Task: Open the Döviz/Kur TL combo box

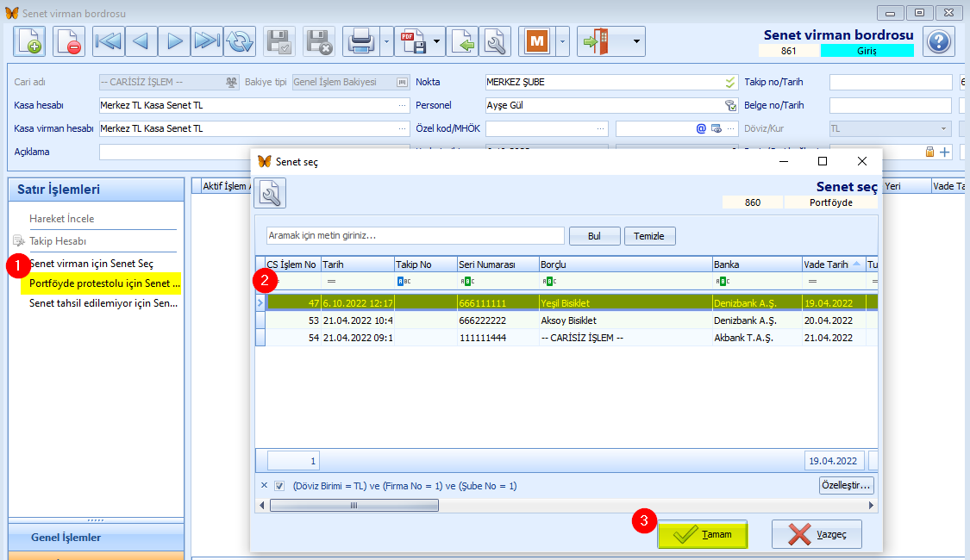Action: (890, 128)
